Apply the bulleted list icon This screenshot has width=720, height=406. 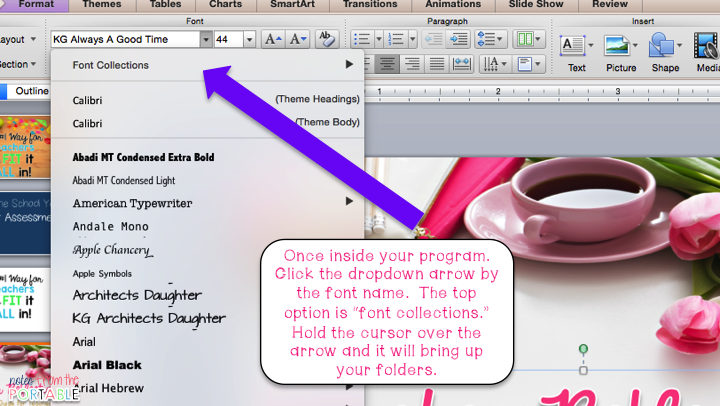[x=362, y=39]
